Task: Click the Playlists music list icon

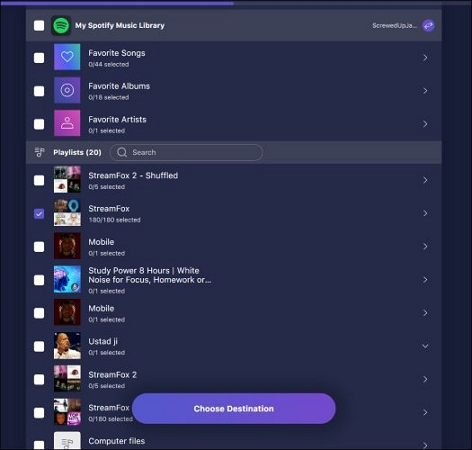Action: click(39, 152)
